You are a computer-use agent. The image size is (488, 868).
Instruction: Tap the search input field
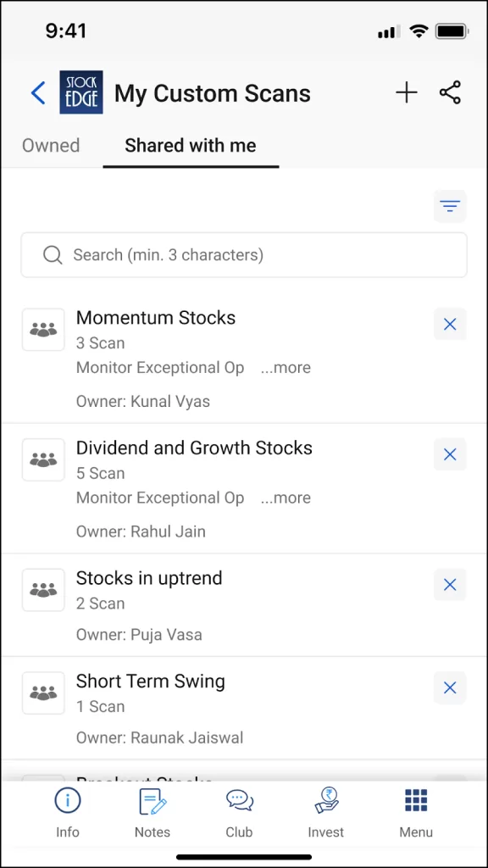click(243, 254)
